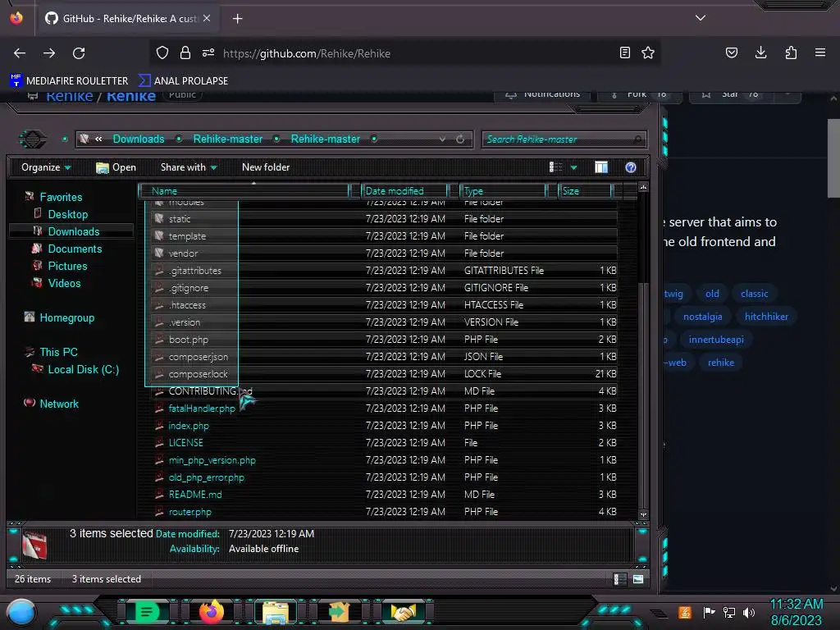The height and width of the screenshot is (630, 840).
Task: Open the Start orb on taskbar
Action: point(21,612)
